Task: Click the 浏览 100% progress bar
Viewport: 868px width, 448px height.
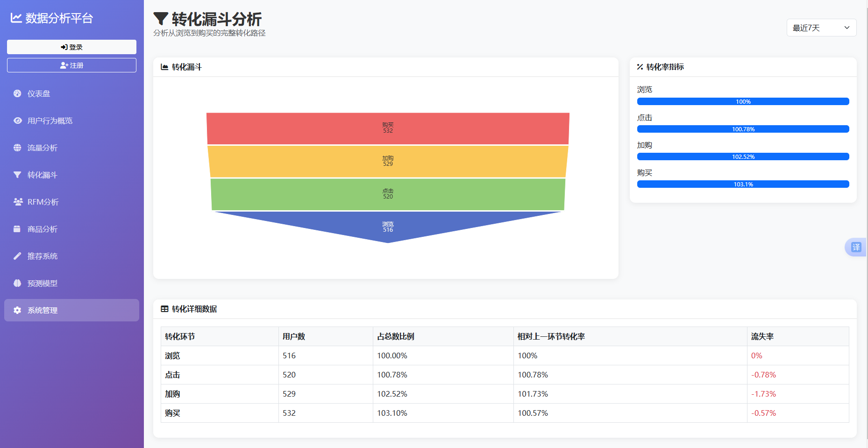Action: pos(743,101)
